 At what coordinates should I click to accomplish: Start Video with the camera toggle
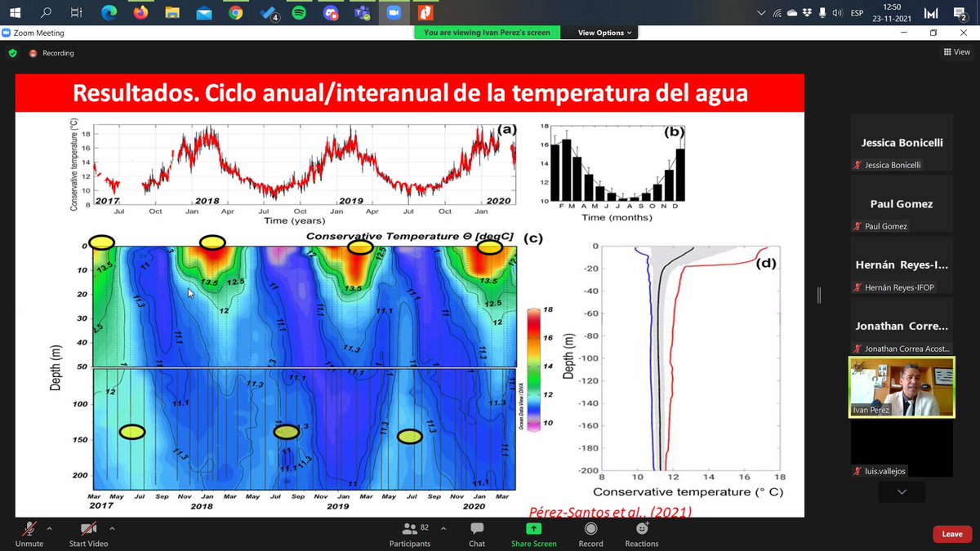(x=88, y=534)
